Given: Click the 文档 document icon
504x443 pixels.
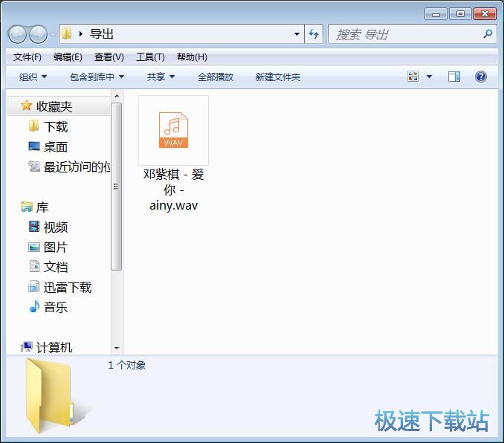Looking at the screenshot, I should 34,266.
